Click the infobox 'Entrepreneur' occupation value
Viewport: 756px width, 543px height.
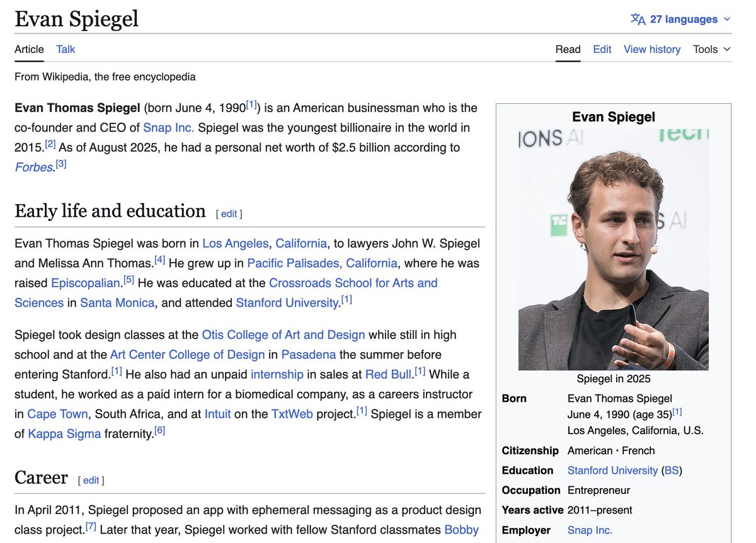598,490
